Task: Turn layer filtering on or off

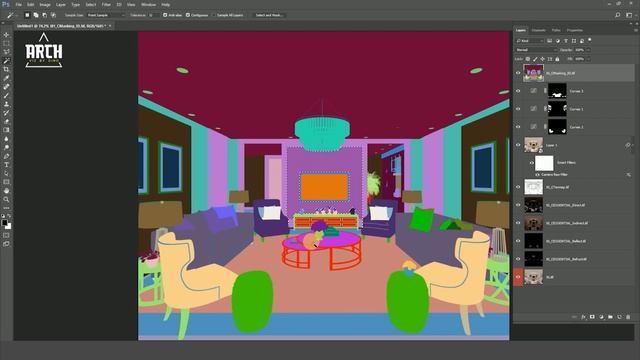Action: coord(590,40)
